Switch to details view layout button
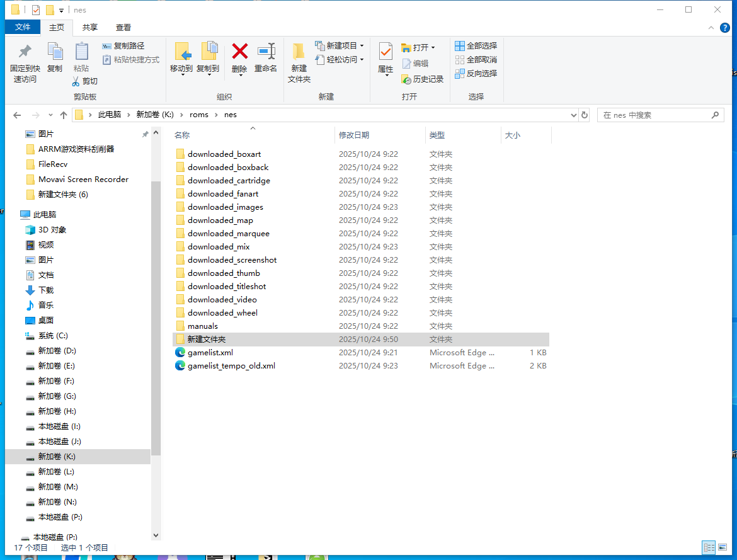Viewport: 737px width, 560px height. (709, 547)
